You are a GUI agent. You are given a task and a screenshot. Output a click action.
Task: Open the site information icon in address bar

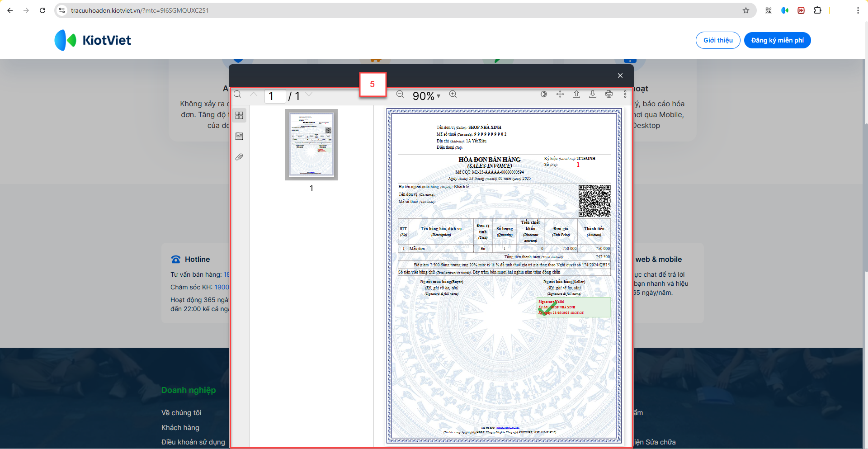click(62, 10)
